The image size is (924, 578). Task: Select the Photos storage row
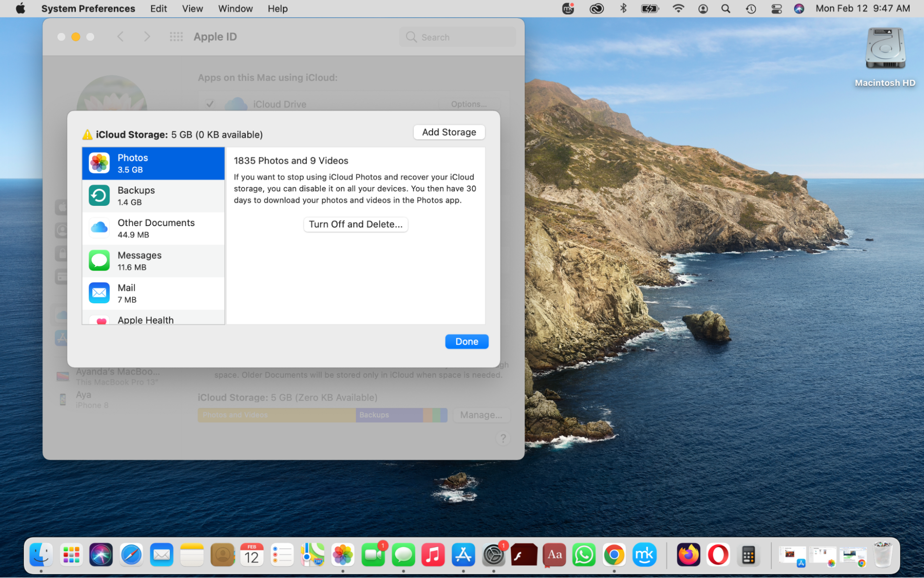click(153, 163)
